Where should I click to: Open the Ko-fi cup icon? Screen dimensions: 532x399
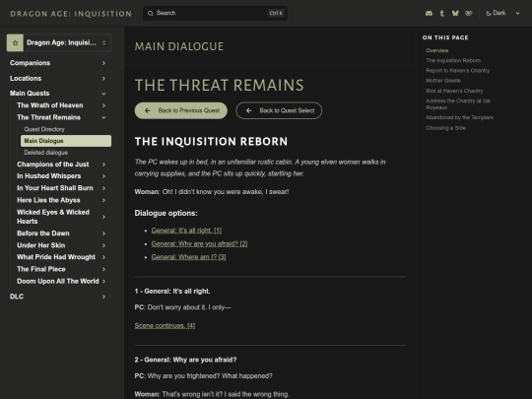[x=469, y=13]
